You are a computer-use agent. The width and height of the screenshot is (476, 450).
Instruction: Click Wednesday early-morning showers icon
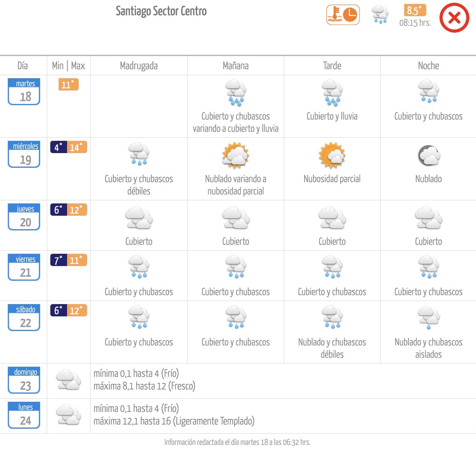pyautogui.click(x=139, y=154)
